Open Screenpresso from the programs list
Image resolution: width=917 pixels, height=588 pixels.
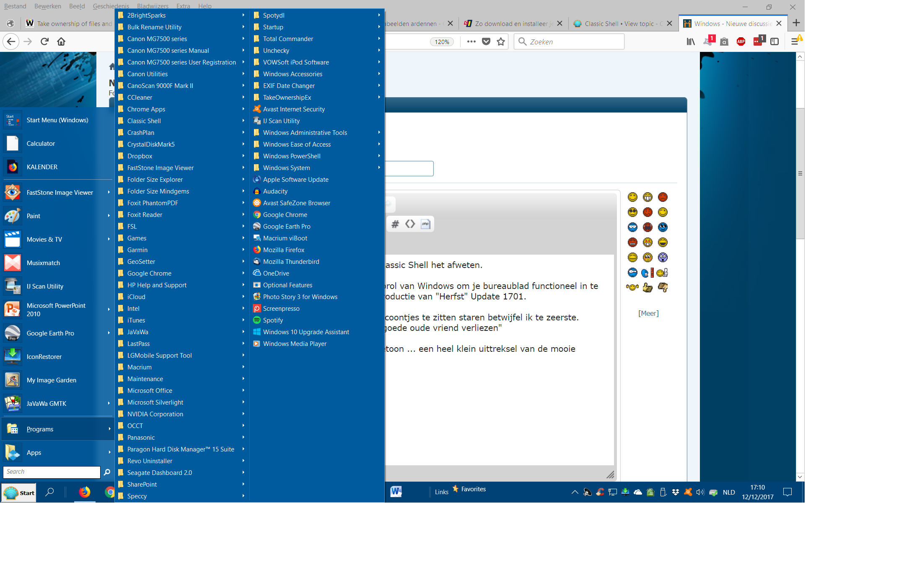point(317,309)
